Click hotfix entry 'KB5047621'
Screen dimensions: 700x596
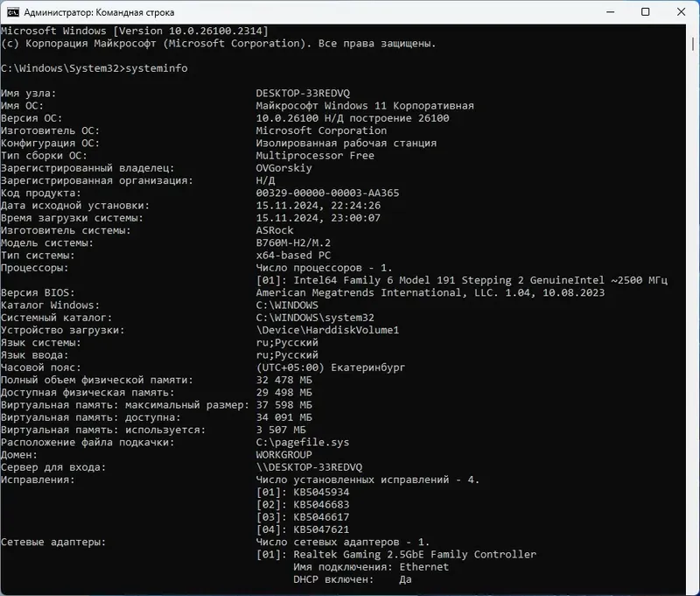(x=321, y=530)
